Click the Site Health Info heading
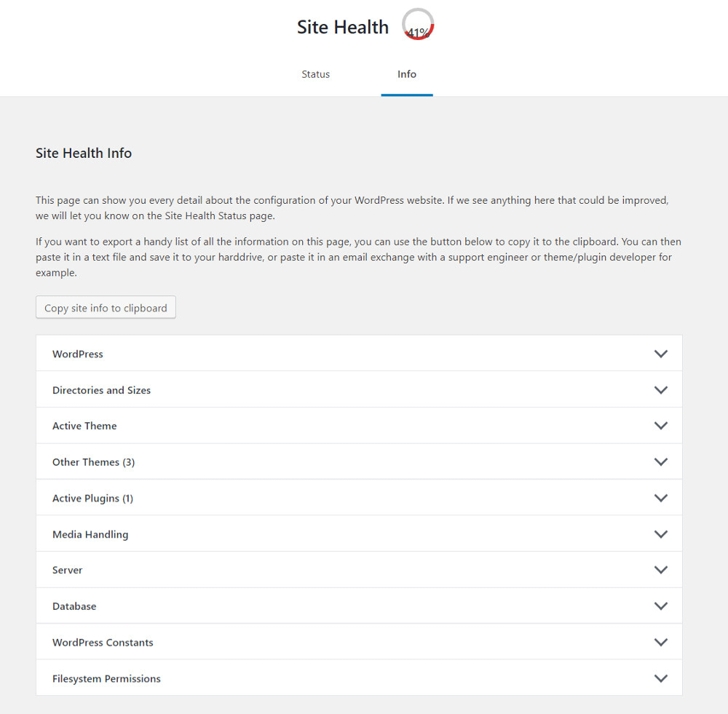Image resolution: width=728 pixels, height=714 pixels. point(83,153)
